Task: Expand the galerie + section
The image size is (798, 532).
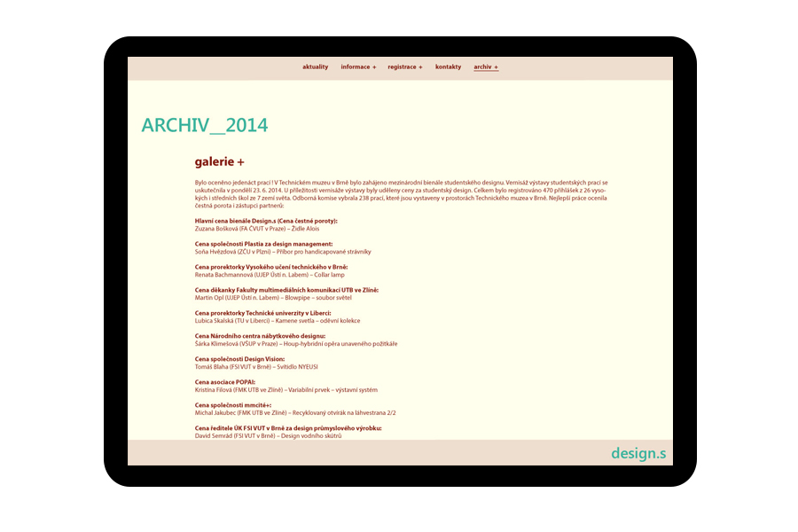Action: (219, 162)
